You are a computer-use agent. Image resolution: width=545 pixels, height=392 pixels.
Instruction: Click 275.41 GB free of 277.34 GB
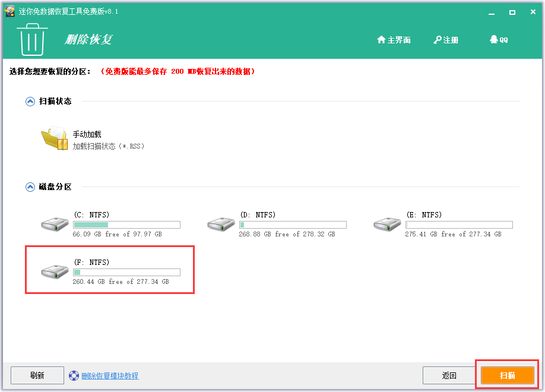pyautogui.click(x=453, y=235)
